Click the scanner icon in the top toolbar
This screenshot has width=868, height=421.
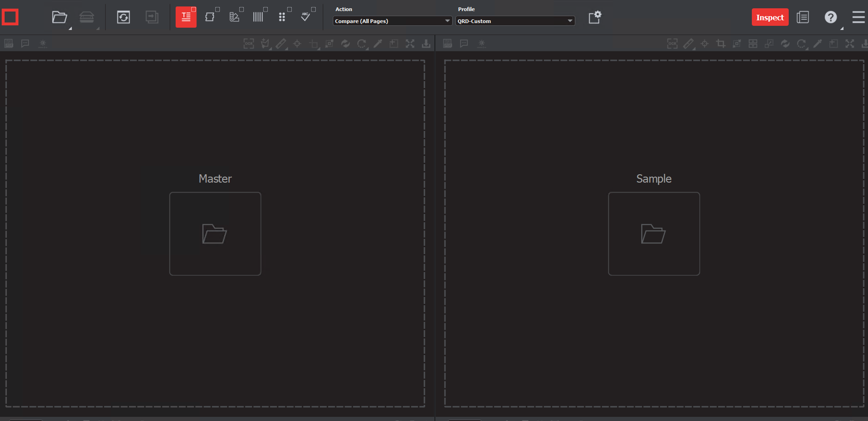click(87, 18)
